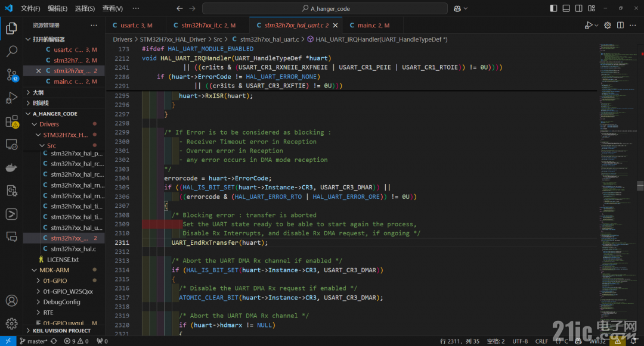644x346 pixels.
Task: Open the Accounts menu icon
Action: click(11, 301)
